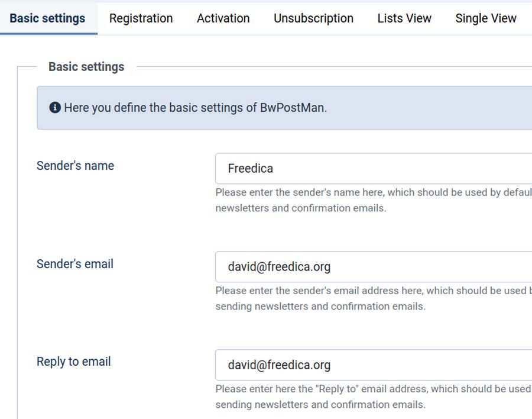Select the Lists View tab

click(x=404, y=18)
